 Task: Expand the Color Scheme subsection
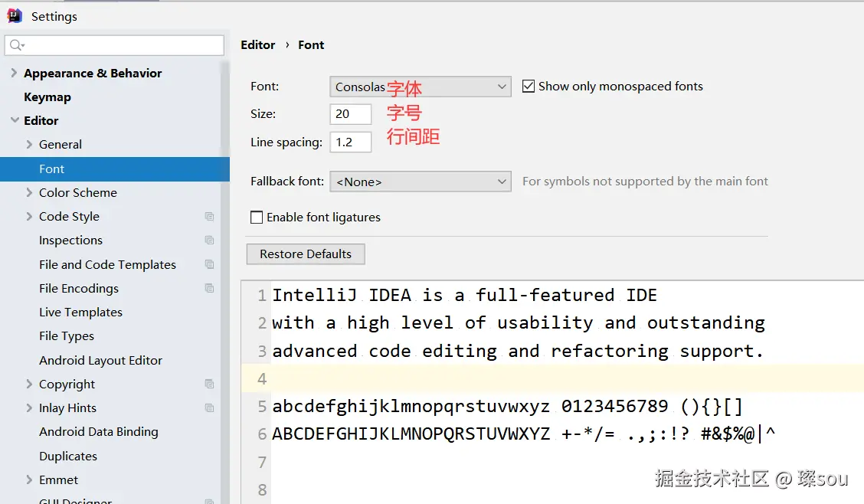30,192
